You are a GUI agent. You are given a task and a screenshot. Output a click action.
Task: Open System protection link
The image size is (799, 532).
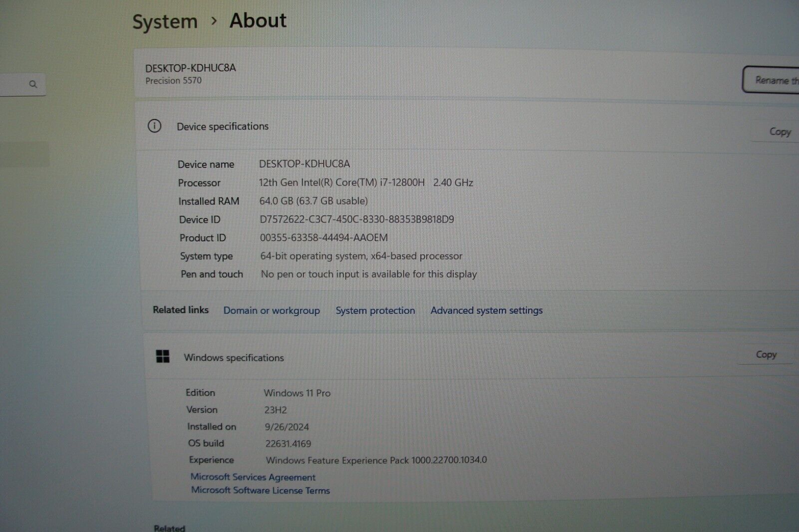(x=375, y=310)
